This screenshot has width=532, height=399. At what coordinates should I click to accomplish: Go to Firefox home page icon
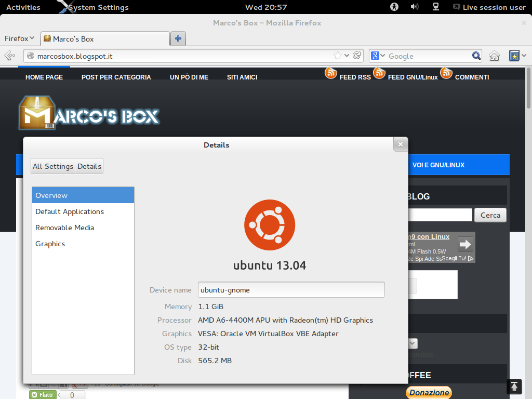[494, 56]
